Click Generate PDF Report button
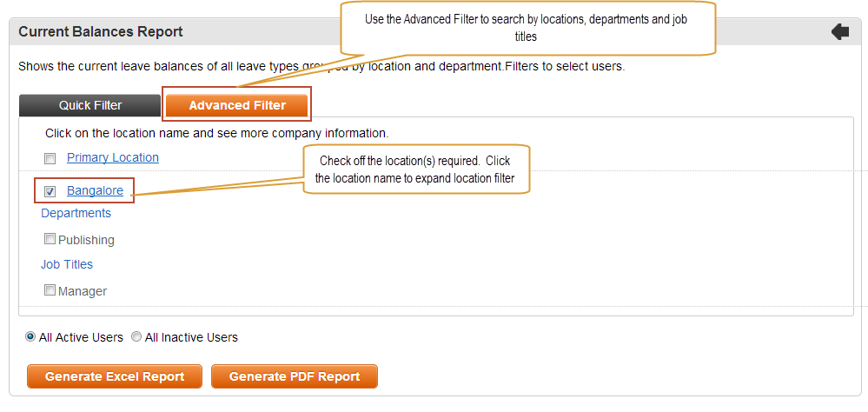This screenshot has width=868, height=412. 295,376
